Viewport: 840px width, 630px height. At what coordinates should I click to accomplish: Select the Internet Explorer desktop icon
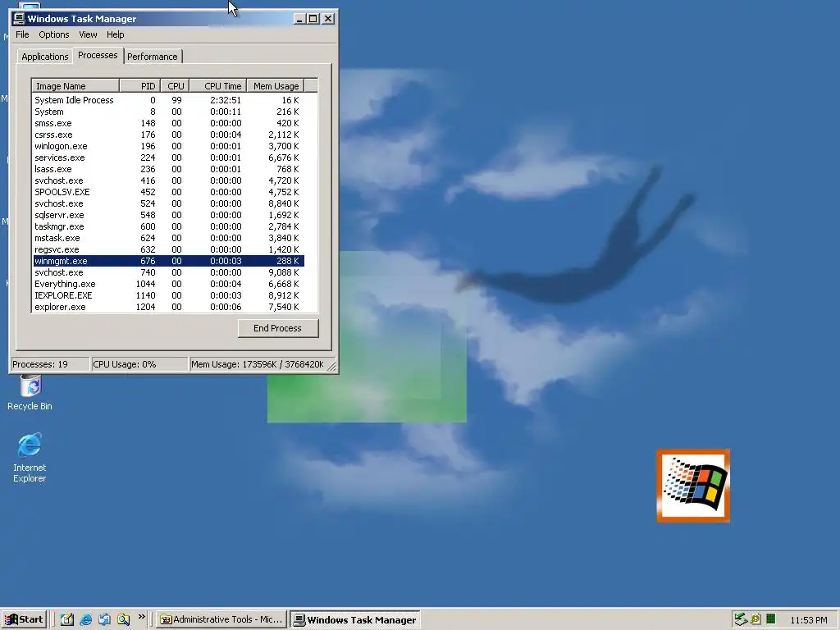(x=30, y=458)
